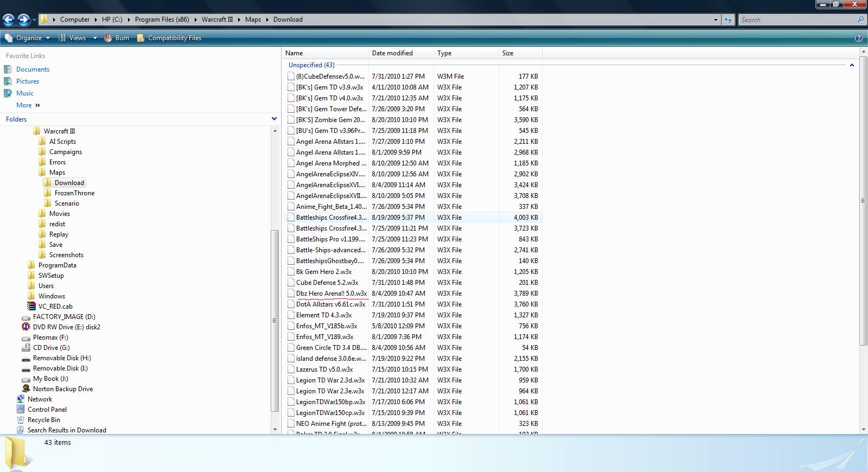
Task: Click the search magnifier icon
Action: pos(860,20)
